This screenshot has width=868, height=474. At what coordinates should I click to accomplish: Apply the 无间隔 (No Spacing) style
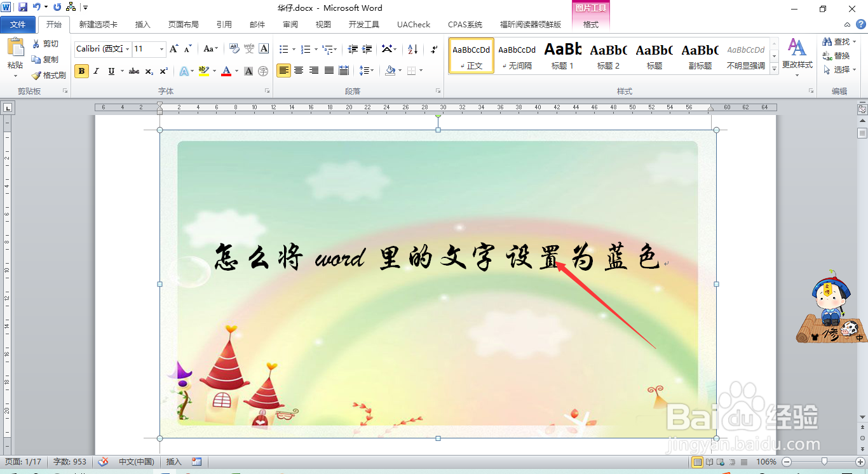(517, 56)
